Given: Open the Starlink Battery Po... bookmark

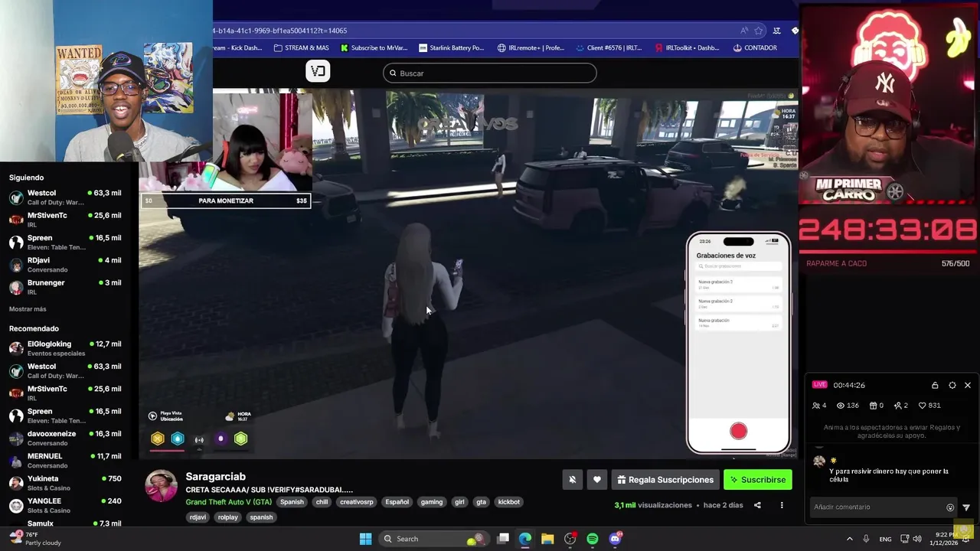Looking at the screenshot, I should (x=452, y=47).
